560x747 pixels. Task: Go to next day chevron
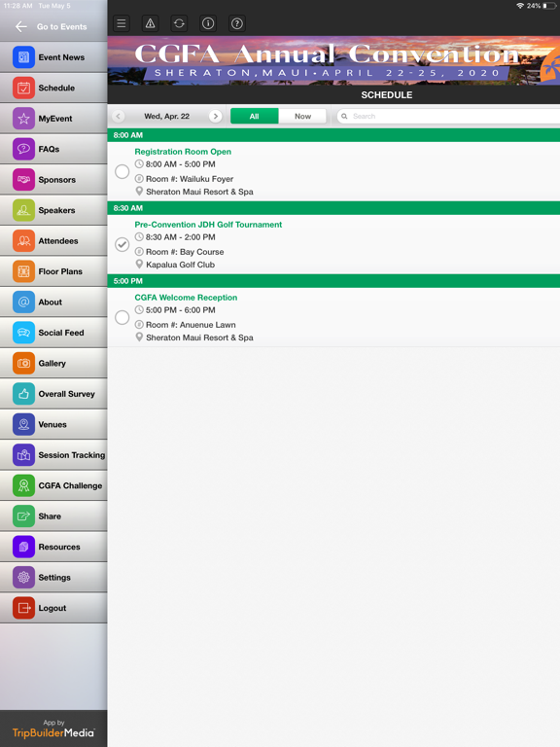pyautogui.click(x=215, y=116)
